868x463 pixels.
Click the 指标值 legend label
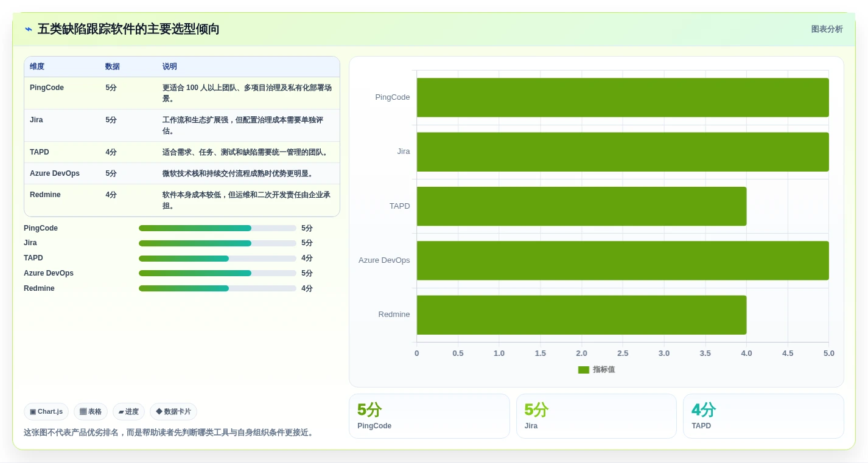point(604,370)
